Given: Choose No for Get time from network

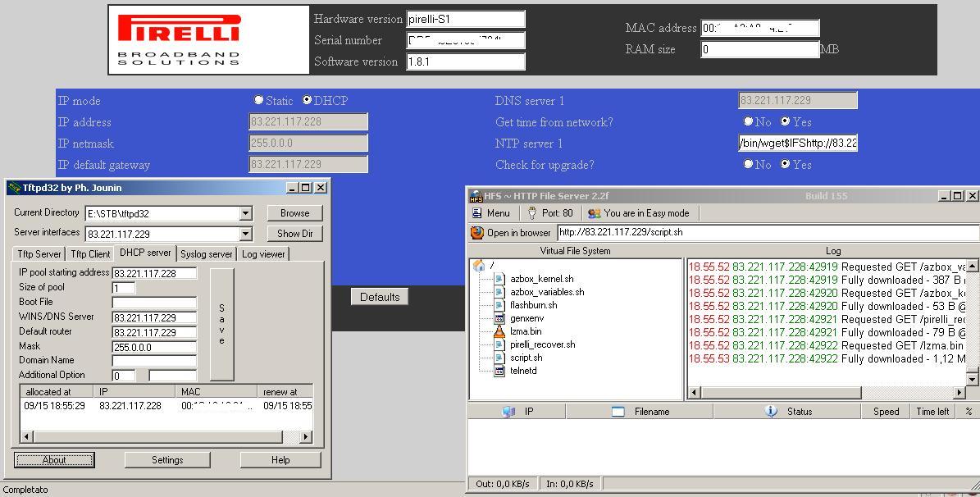Looking at the screenshot, I should (x=748, y=121).
